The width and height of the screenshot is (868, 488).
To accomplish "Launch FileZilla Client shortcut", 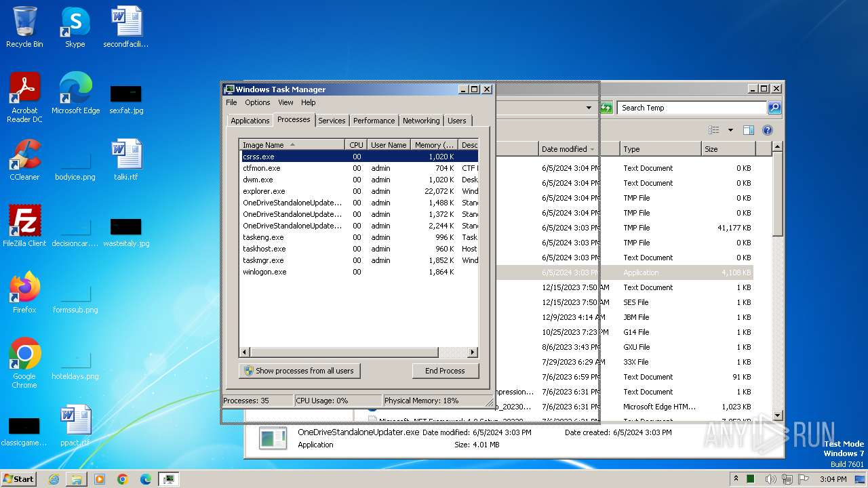I will tap(24, 226).
